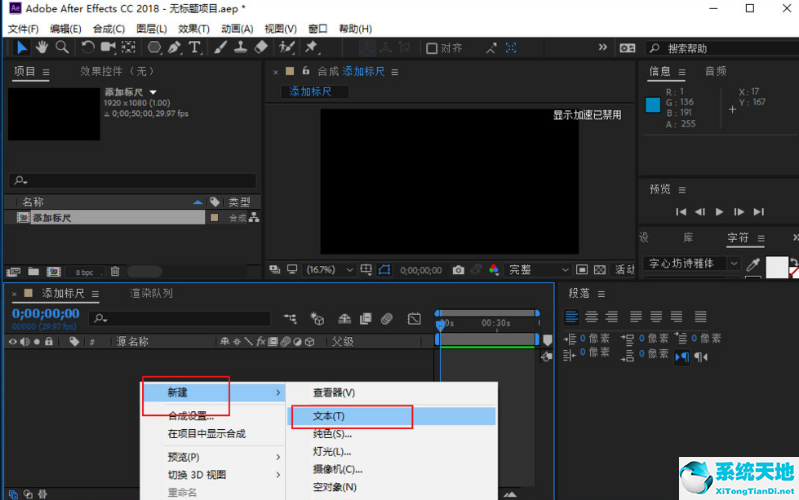Open composition mini-flowchart in timeline
Image resolution: width=799 pixels, height=500 pixels.
tap(290, 319)
